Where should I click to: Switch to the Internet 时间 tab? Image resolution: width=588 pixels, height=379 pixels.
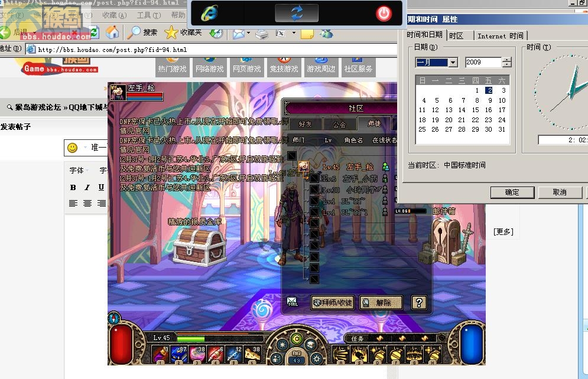(501, 35)
